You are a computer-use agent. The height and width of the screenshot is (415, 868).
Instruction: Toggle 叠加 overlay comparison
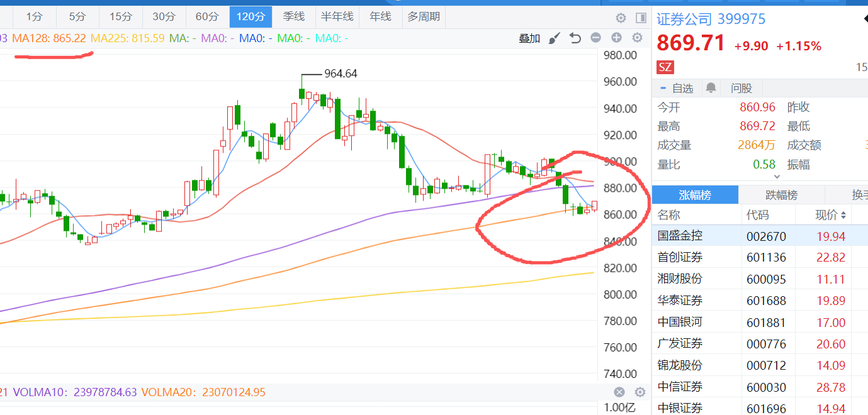(x=529, y=38)
